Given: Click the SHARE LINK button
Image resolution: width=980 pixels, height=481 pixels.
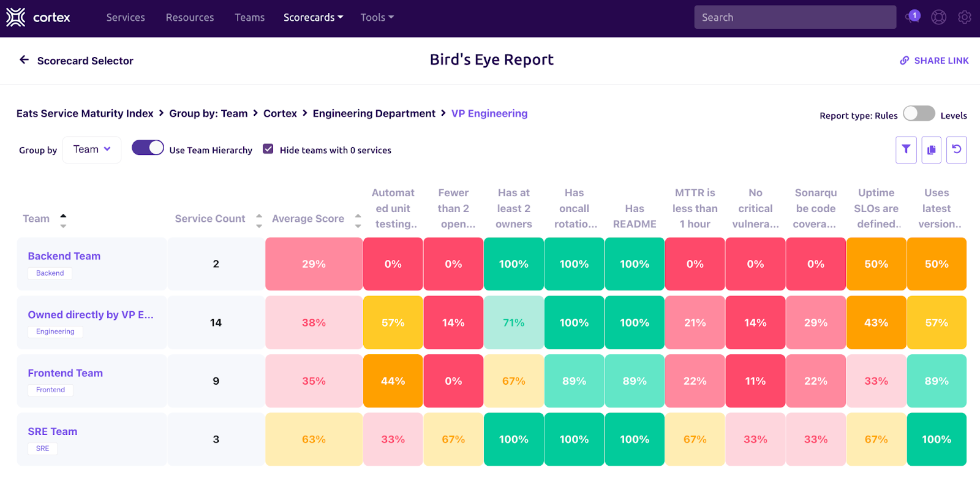Looking at the screenshot, I should coord(934,61).
